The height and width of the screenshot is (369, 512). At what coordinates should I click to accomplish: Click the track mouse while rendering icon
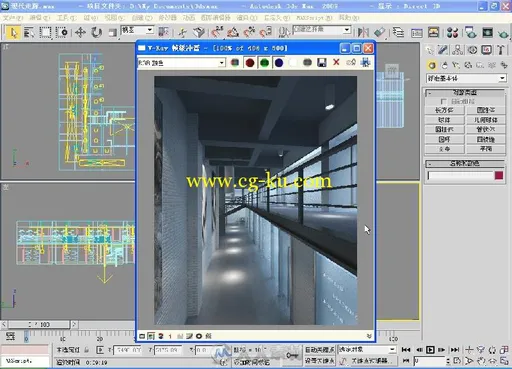click(x=365, y=62)
